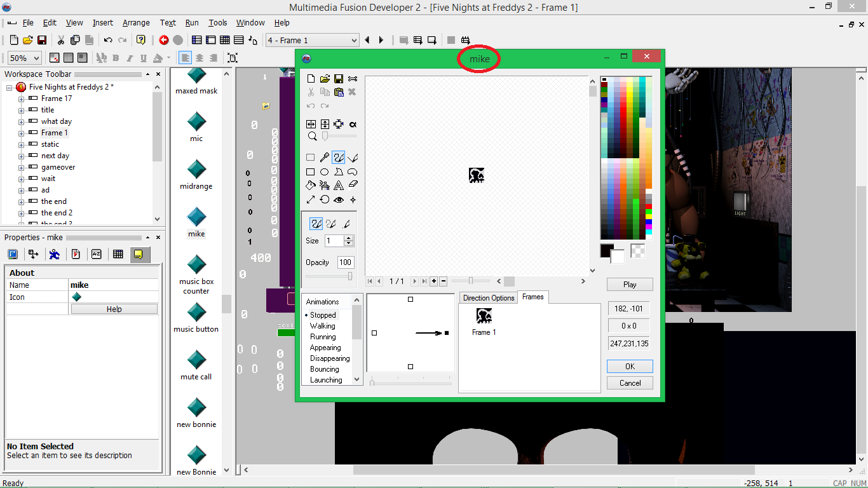
Task: Click the editor's save export icon
Action: [339, 79]
